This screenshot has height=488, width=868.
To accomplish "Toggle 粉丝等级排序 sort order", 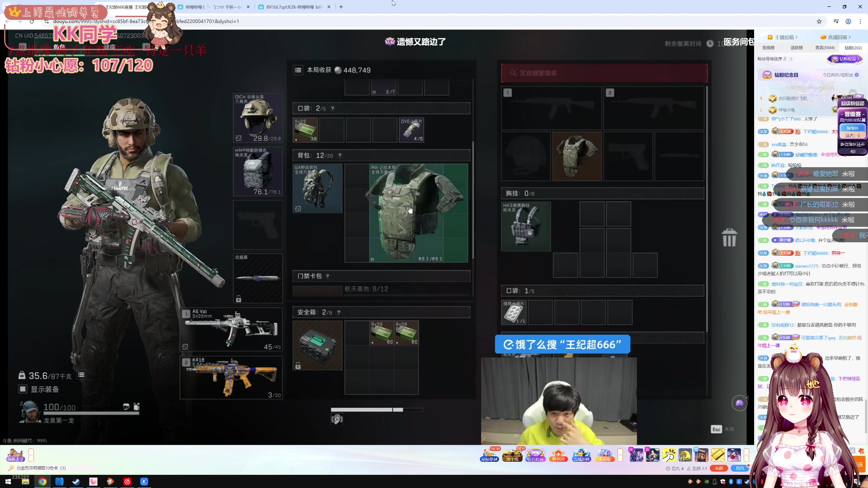I will tap(772, 59).
